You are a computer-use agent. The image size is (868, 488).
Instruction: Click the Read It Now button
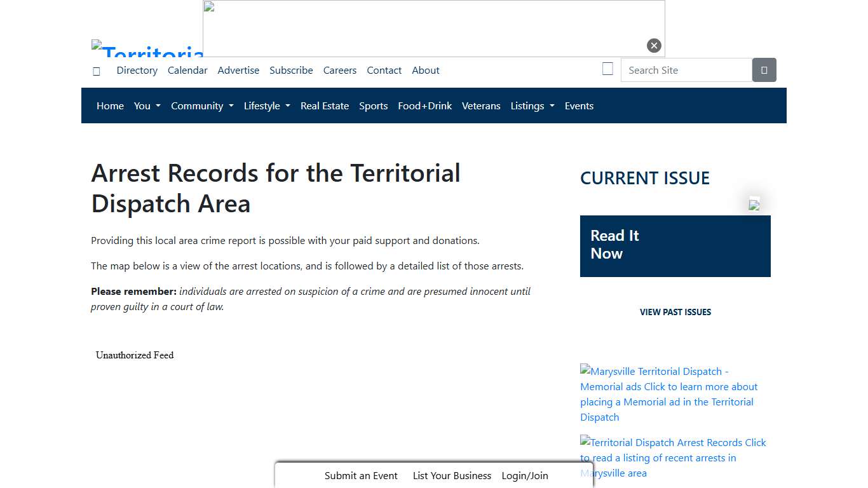[675, 246]
